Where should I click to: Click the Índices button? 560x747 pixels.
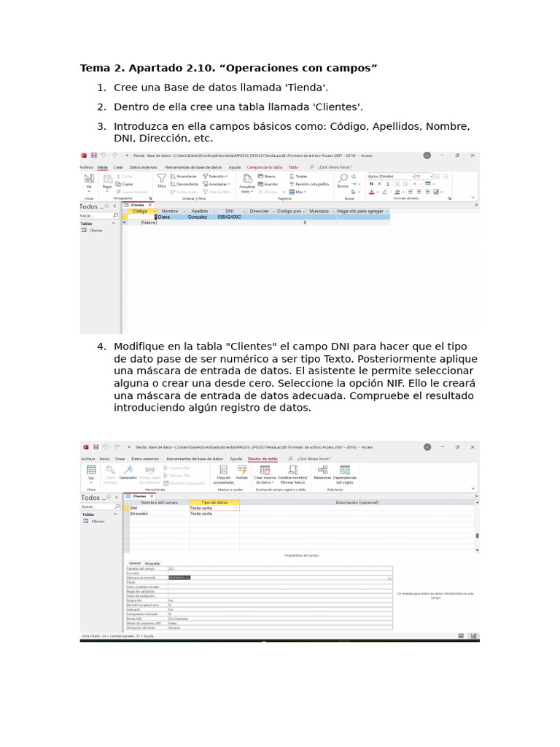point(242,472)
